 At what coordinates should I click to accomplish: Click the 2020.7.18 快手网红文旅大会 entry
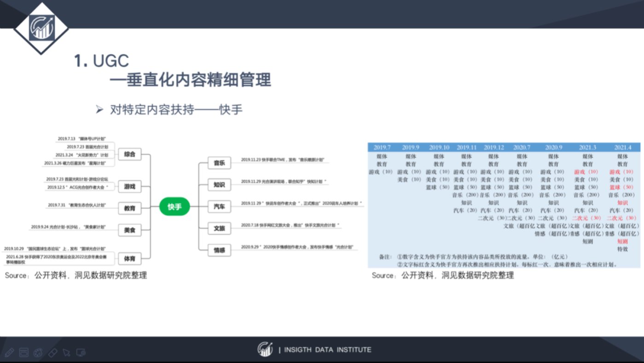290,225
